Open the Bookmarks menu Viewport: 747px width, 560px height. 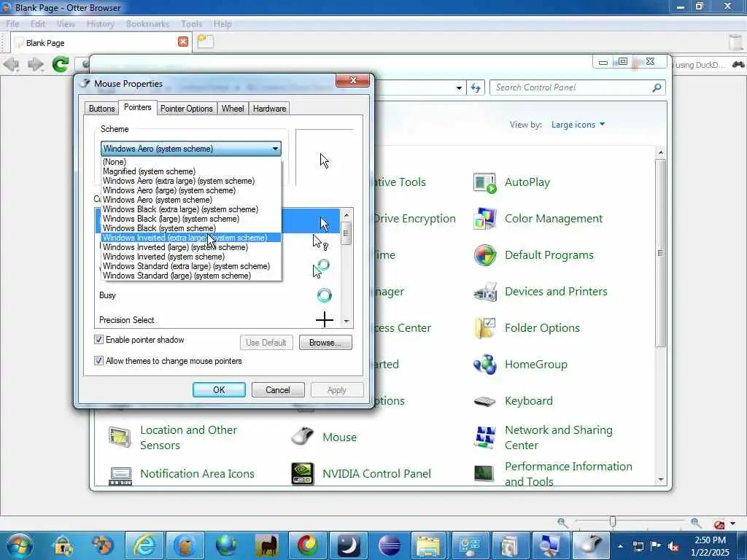pos(147,24)
